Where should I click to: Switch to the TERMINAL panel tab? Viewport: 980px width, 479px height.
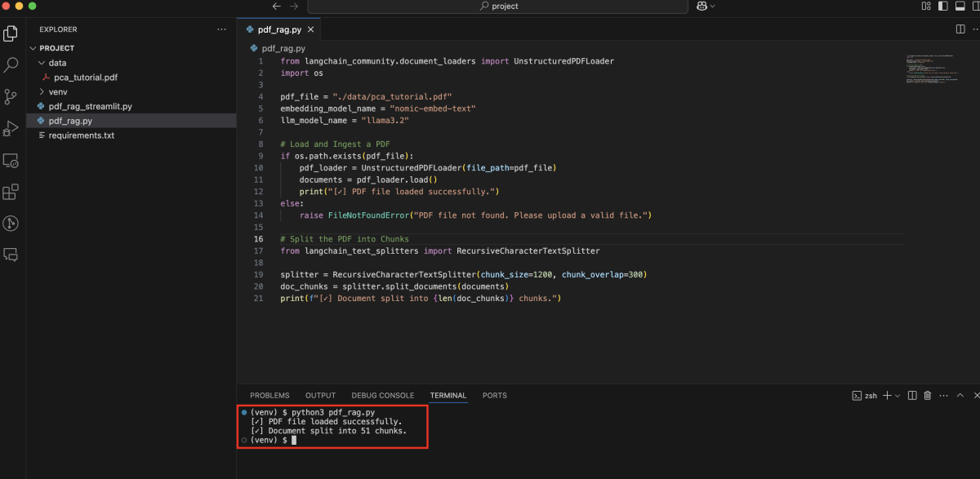(x=448, y=395)
